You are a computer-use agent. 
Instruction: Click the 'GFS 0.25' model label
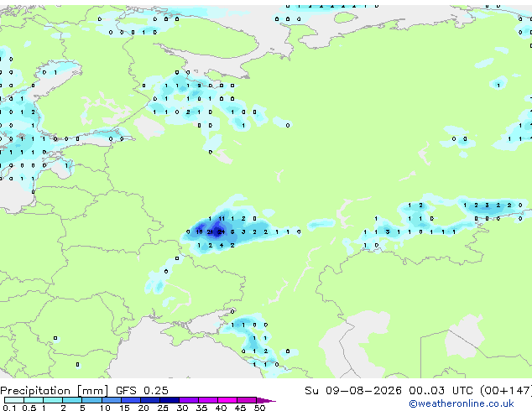[x=142, y=391]
